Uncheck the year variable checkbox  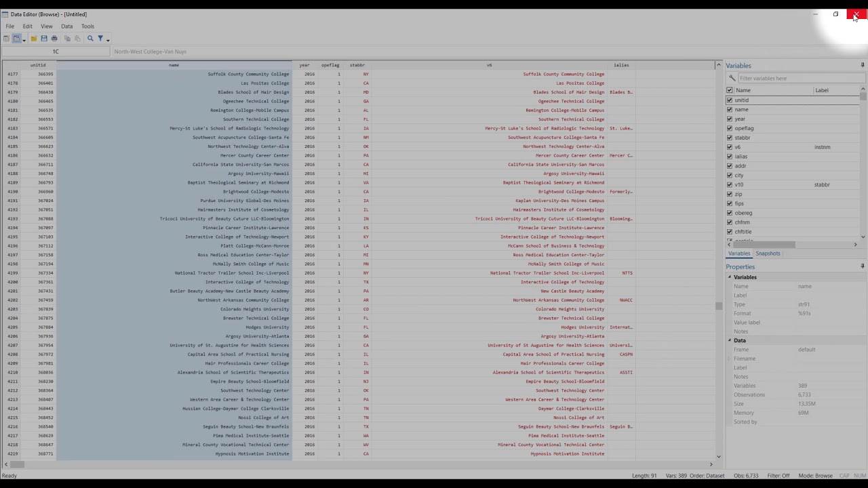pos(730,119)
